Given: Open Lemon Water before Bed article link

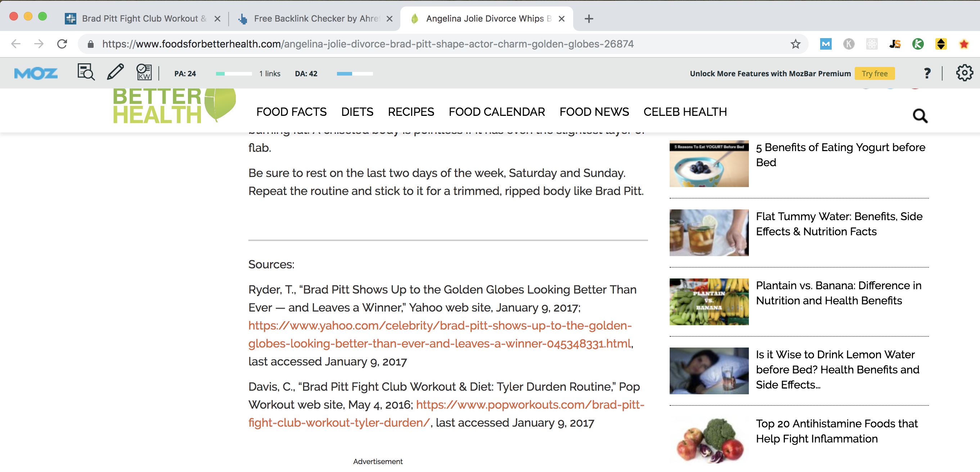Looking at the screenshot, I should pyautogui.click(x=837, y=369).
